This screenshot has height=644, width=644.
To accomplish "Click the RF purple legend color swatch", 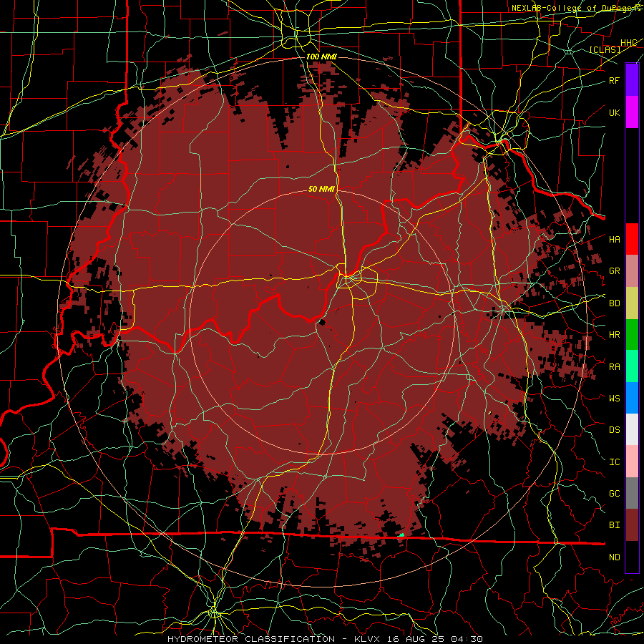I will (x=632, y=79).
